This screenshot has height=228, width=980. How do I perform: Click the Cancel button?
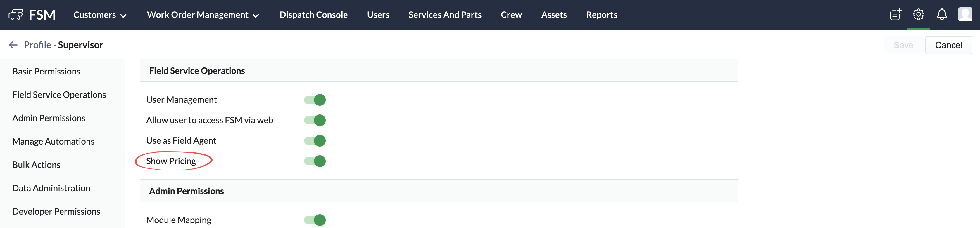coord(948,45)
